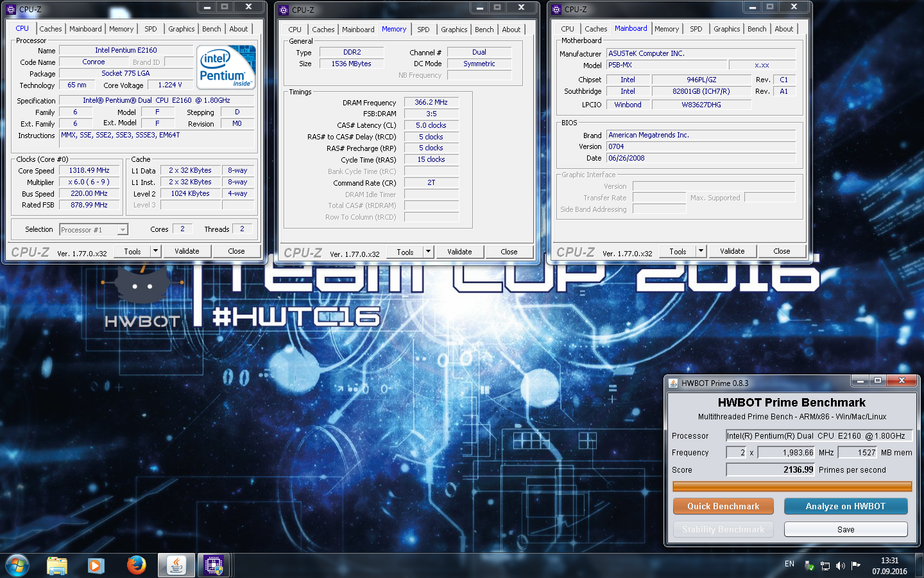Open Memory tab in first CPU-Z window

[121, 29]
